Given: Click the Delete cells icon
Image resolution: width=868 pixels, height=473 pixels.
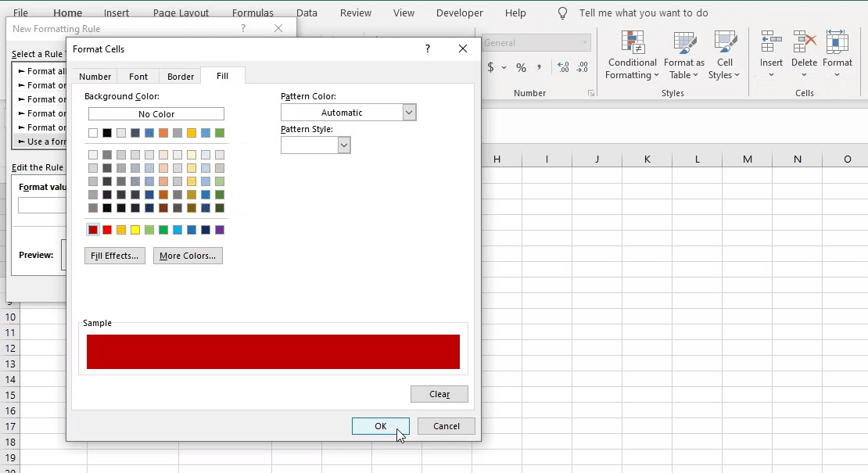Looking at the screenshot, I should (x=805, y=42).
